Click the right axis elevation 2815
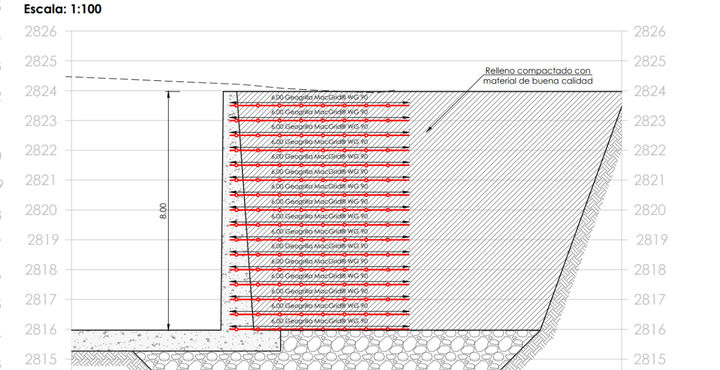The height and width of the screenshot is (370, 720). click(649, 359)
